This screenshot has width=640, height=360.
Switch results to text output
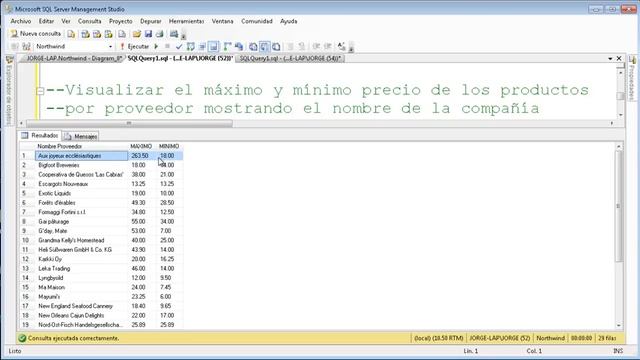(253, 47)
